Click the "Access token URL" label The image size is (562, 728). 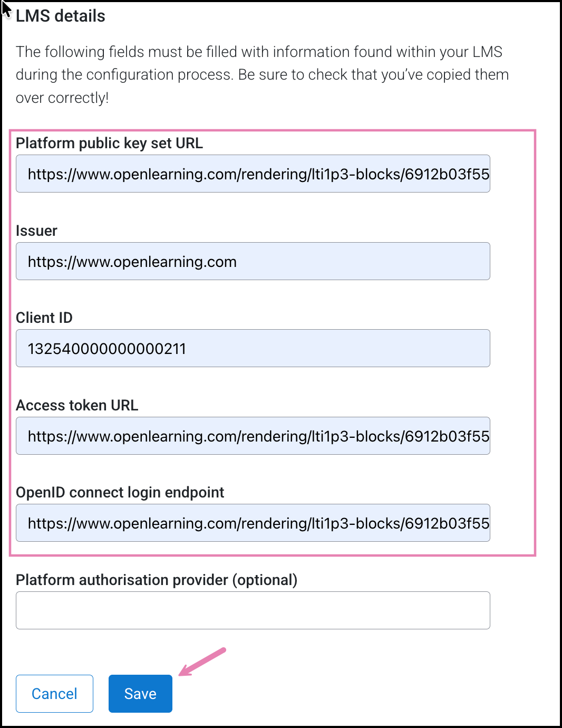coord(77,405)
